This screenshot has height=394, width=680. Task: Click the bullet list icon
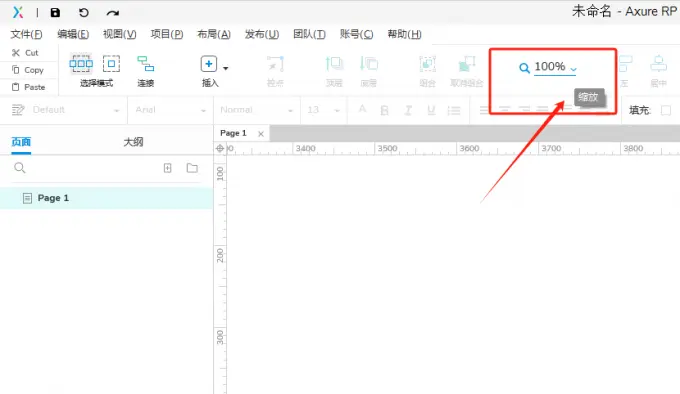pos(454,111)
